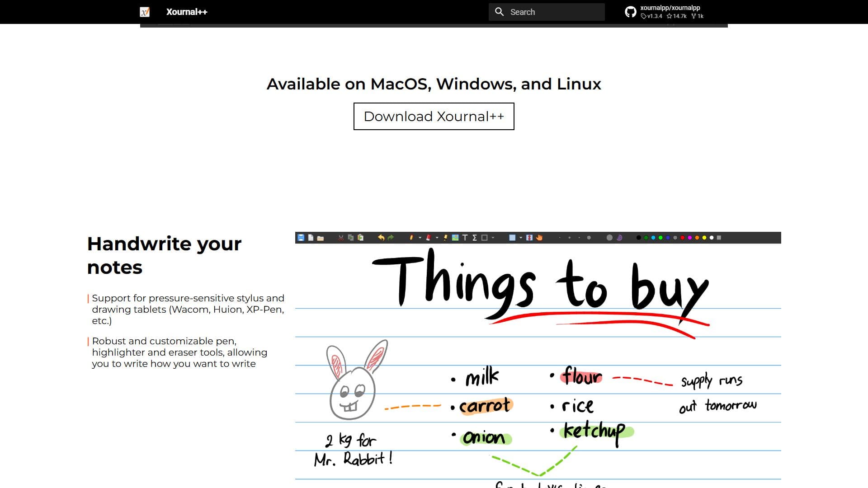Pick the dark blue color swatch
868x488 pixels.
(x=668, y=238)
